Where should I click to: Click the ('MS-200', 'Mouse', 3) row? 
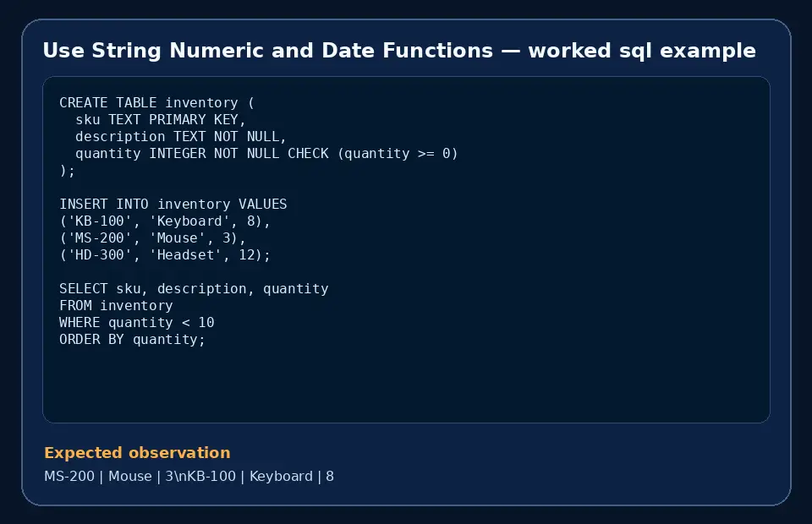(152, 238)
